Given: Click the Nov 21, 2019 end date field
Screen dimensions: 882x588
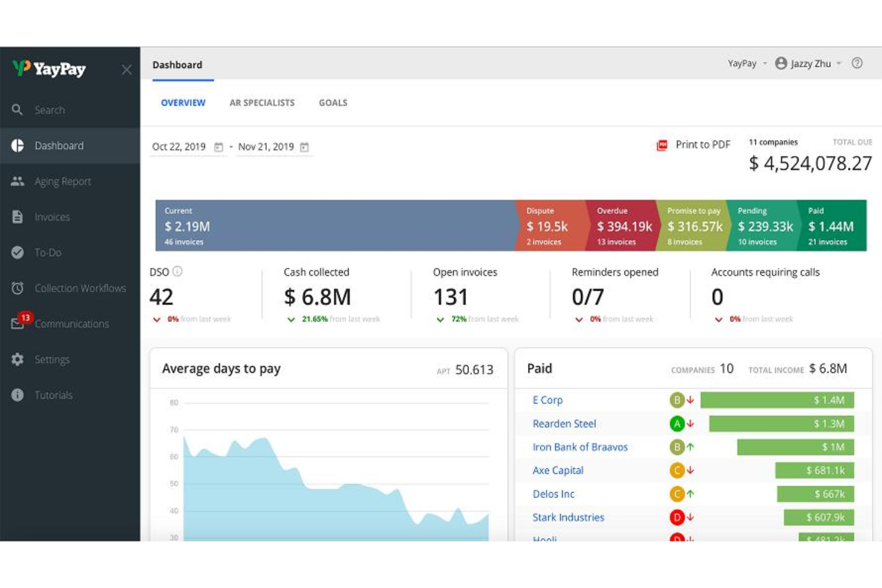Looking at the screenshot, I should (274, 147).
